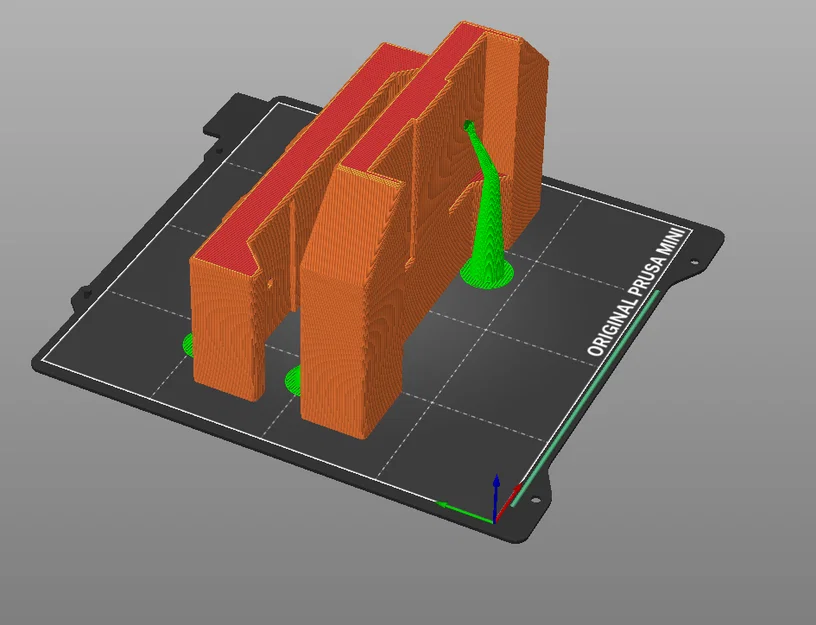The image size is (816, 625).
Task: Select the round green base under the support tower
Action: [x=488, y=273]
